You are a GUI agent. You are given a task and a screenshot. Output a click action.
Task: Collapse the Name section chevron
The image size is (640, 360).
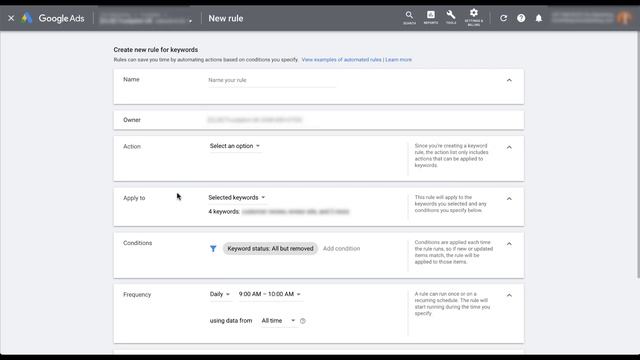coord(509,80)
